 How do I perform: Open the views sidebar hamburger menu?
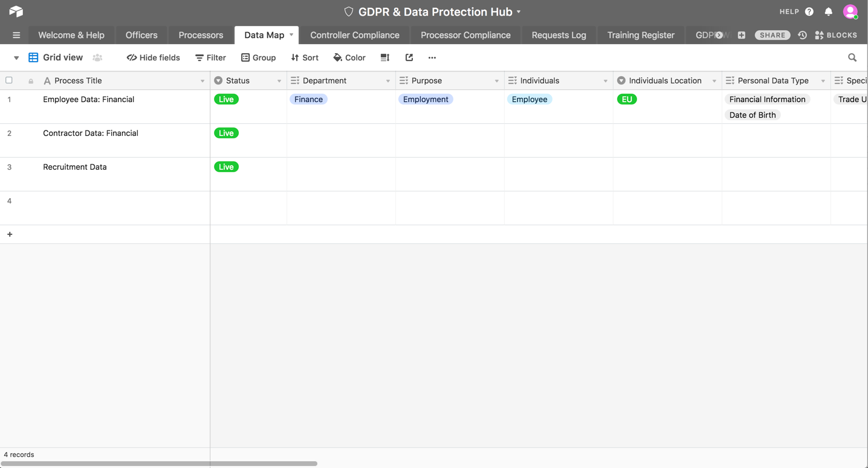16,34
